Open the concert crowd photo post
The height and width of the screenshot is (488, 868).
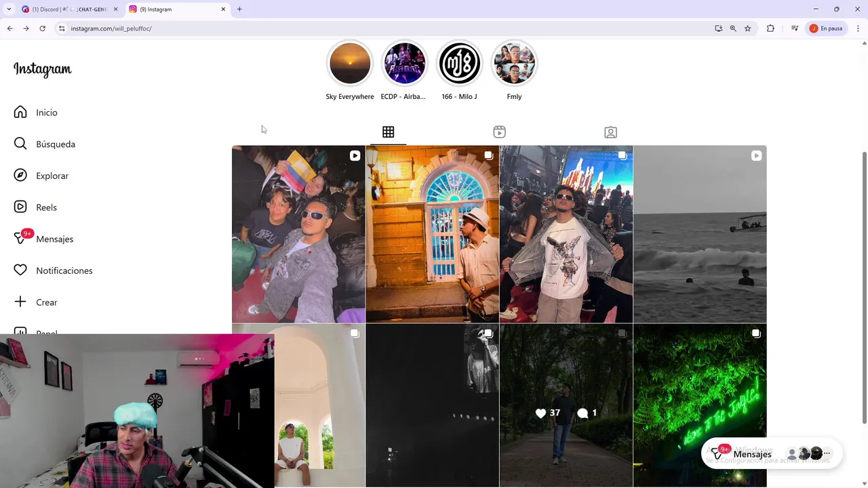pyautogui.click(x=566, y=234)
